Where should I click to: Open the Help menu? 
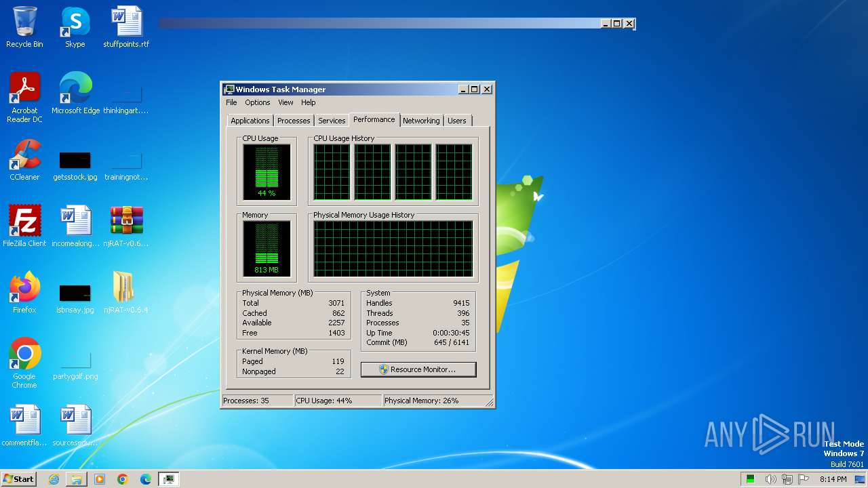click(309, 102)
